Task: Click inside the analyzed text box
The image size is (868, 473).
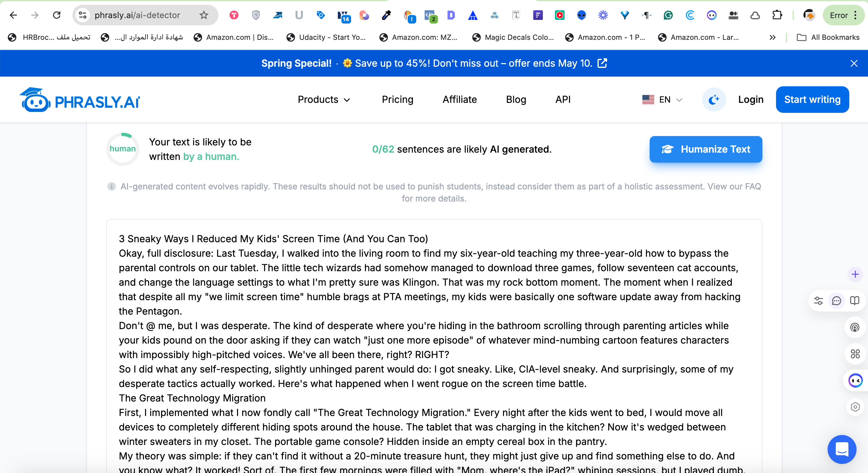Action: click(434, 346)
